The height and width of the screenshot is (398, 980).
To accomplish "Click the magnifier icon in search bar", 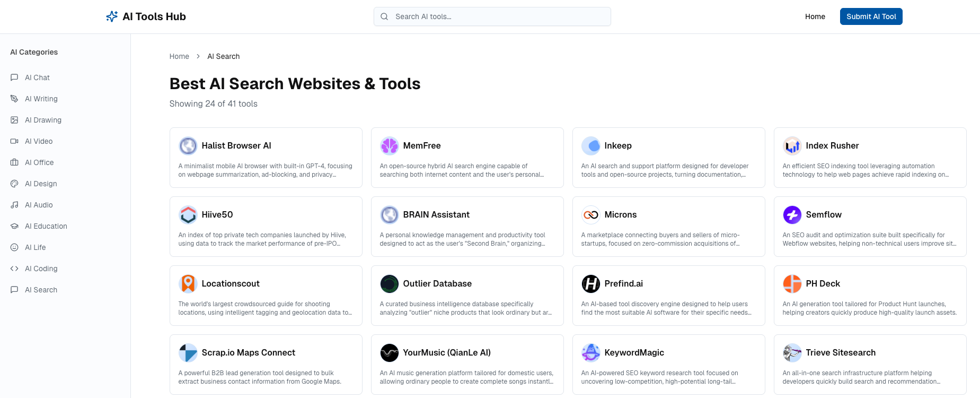I will tap(384, 16).
